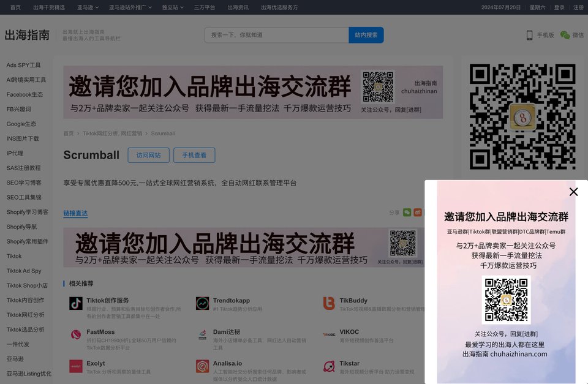The width and height of the screenshot is (588, 384).
Task: Expand the 亚马逊 dropdown in top nav
Action: (88, 7)
